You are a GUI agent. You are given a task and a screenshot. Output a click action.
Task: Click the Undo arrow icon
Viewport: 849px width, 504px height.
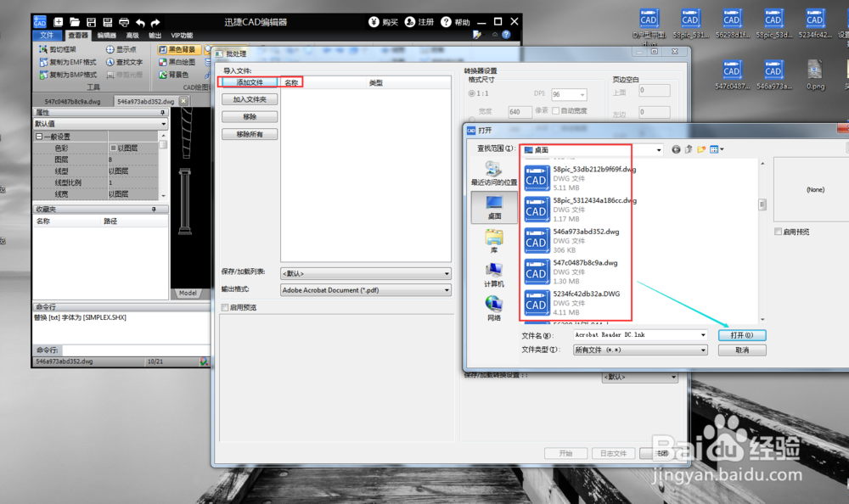click(140, 22)
